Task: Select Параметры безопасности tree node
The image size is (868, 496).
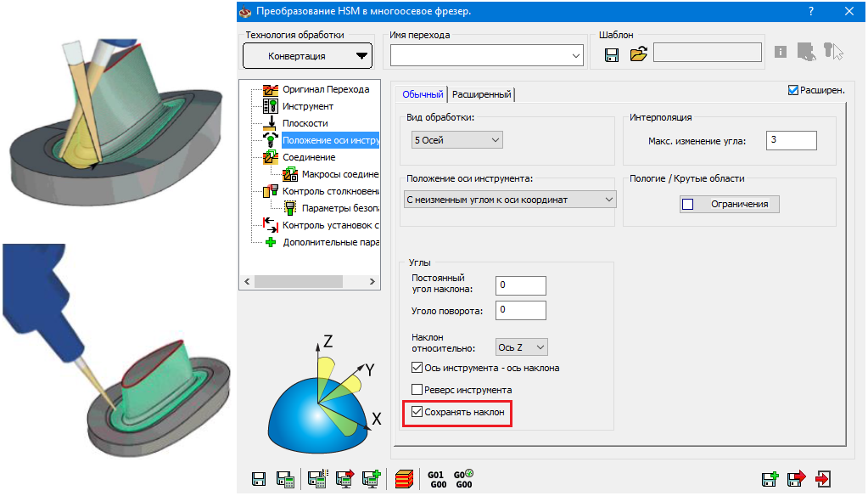Action: click(340, 208)
